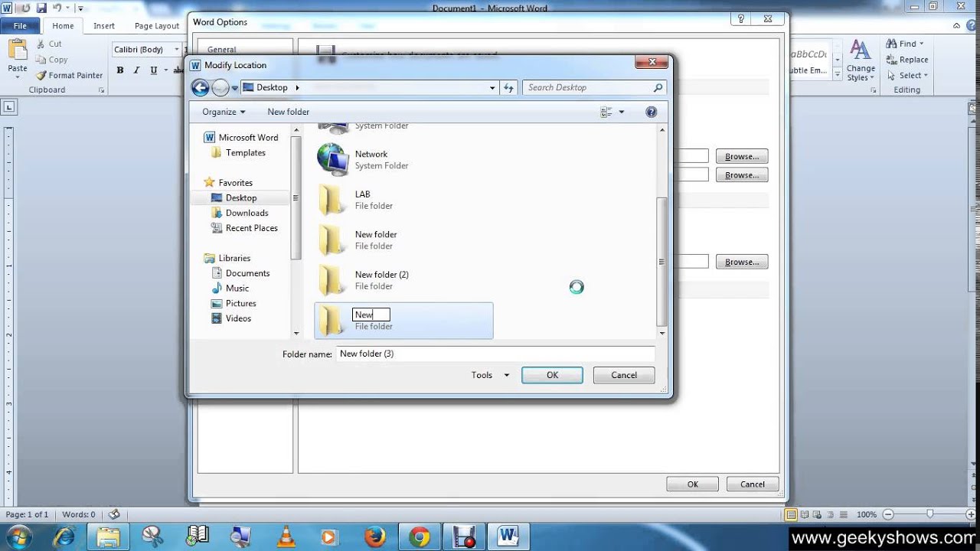
Task: Click Cut in the Word Clipboard group
Action: [x=48, y=44]
